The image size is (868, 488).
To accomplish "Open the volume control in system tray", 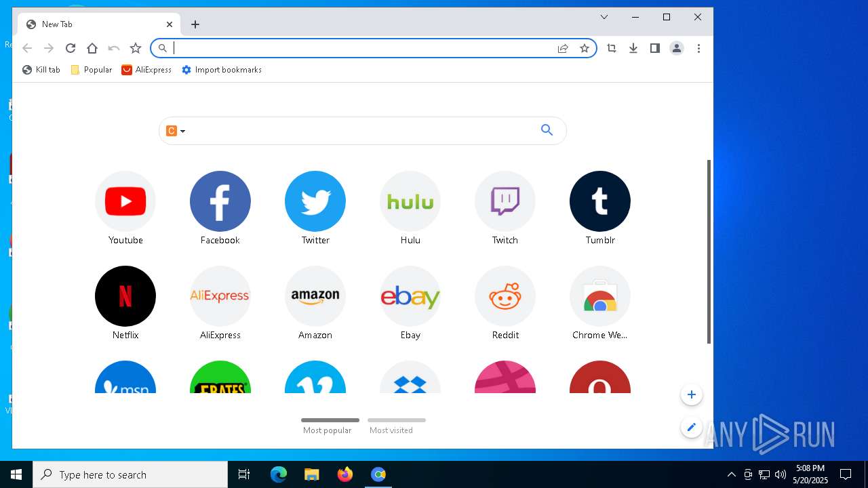I will pyautogui.click(x=781, y=474).
